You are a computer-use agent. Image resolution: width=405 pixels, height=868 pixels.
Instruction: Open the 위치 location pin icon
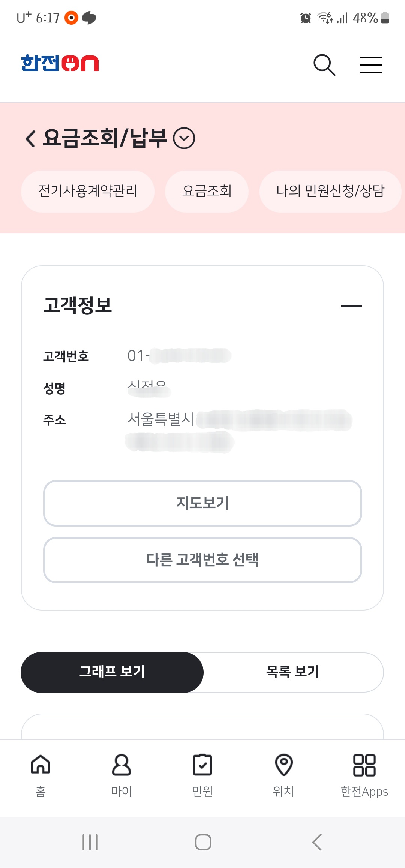(x=283, y=765)
